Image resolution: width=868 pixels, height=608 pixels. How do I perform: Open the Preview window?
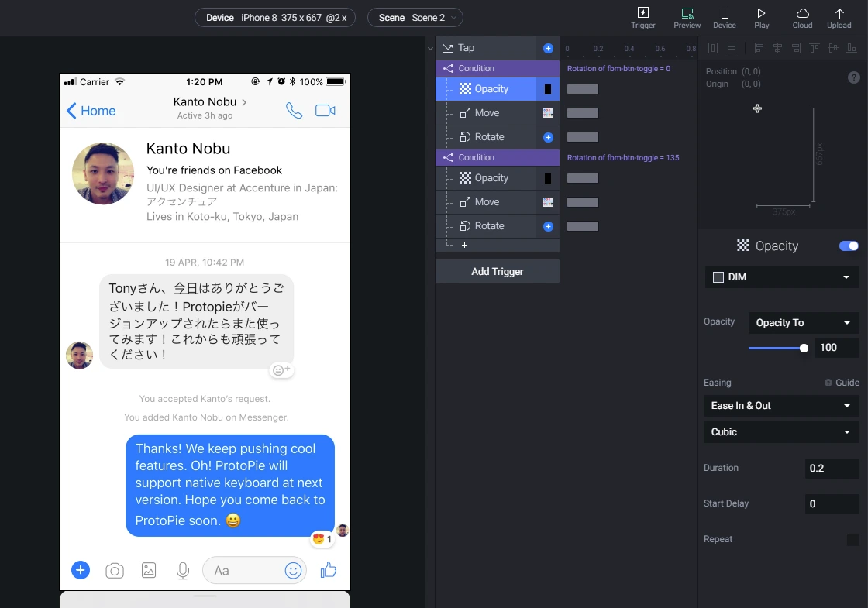(x=687, y=18)
